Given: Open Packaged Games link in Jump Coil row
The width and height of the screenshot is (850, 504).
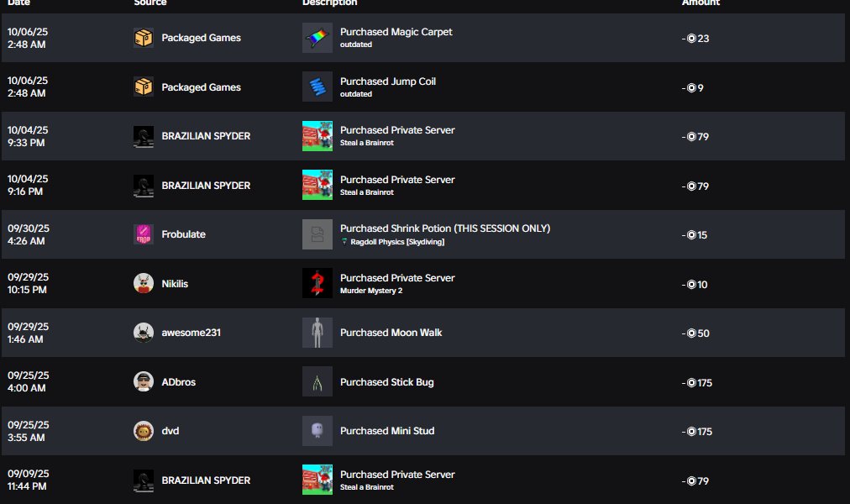Looking at the screenshot, I should click(x=201, y=87).
